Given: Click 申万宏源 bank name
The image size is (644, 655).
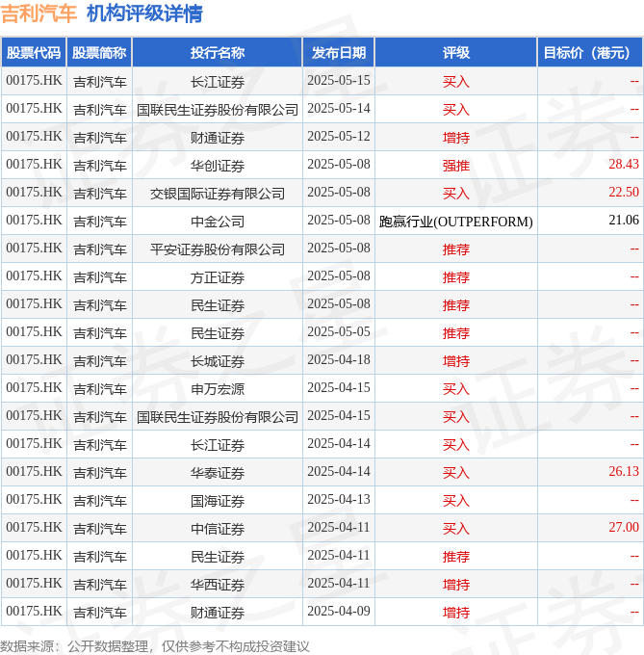Looking at the screenshot, I should tap(218, 389).
